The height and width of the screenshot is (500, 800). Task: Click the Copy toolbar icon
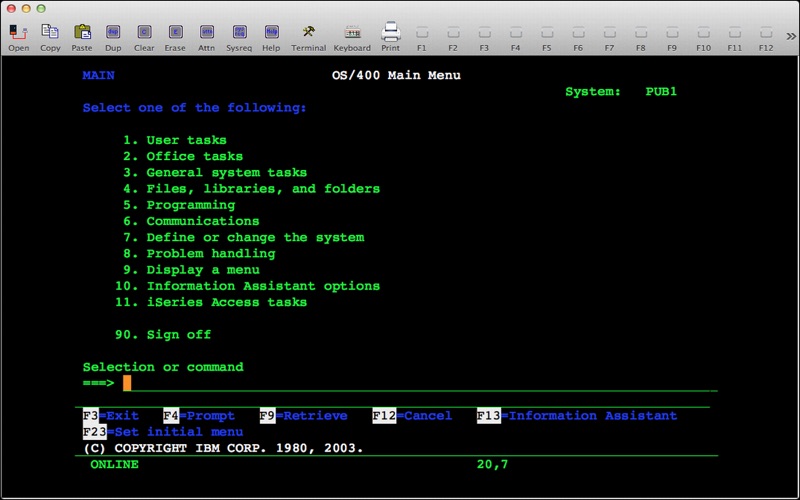[50, 37]
